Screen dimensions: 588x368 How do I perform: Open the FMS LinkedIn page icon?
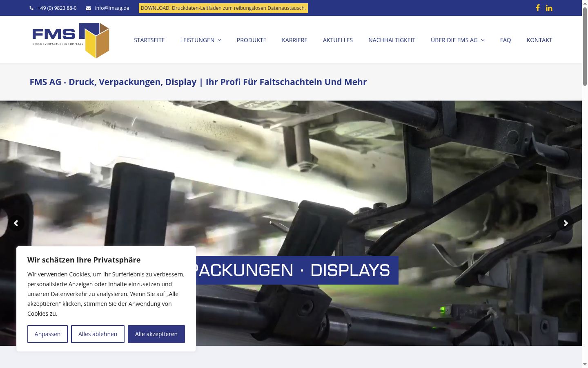tap(549, 8)
